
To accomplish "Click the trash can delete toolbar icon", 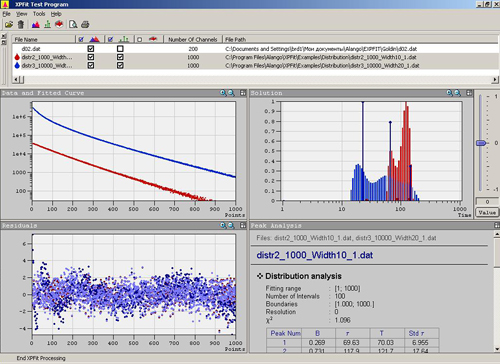I will pyautogui.click(x=21, y=24).
